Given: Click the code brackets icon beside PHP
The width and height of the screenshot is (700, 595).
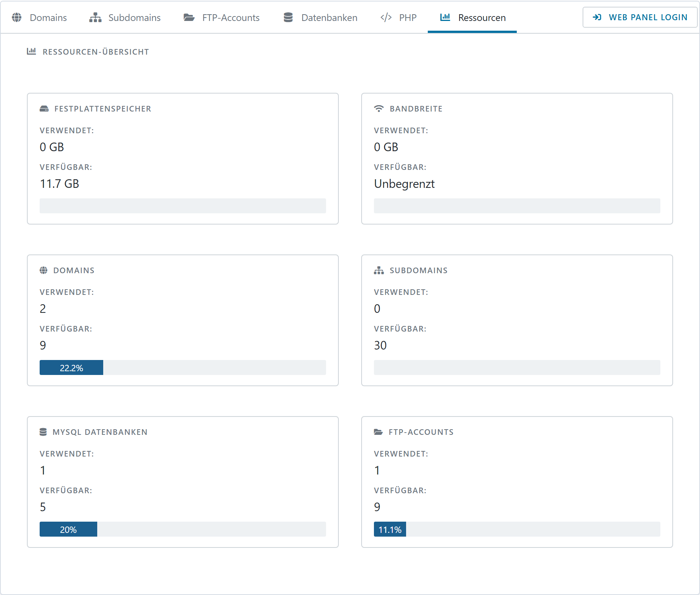Looking at the screenshot, I should (x=386, y=18).
